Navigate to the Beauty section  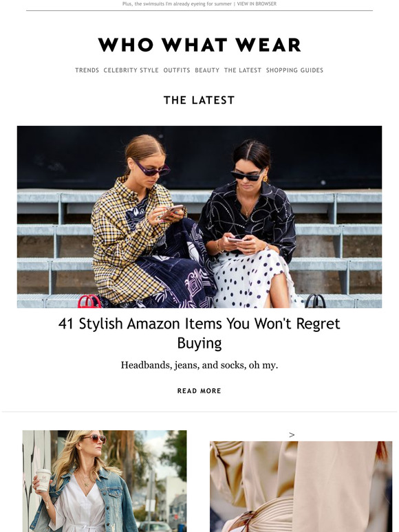pyautogui.click(x=207, y=70)
